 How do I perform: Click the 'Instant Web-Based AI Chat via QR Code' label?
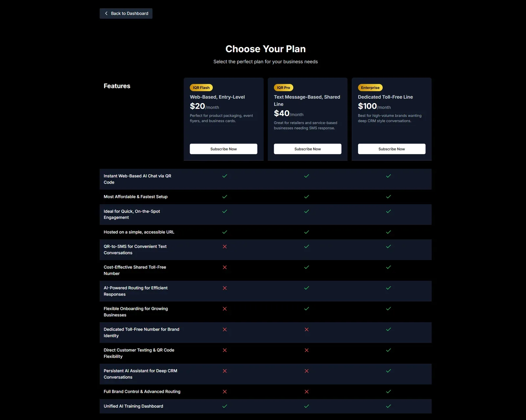pyautogui.click(x=137, y=179)
